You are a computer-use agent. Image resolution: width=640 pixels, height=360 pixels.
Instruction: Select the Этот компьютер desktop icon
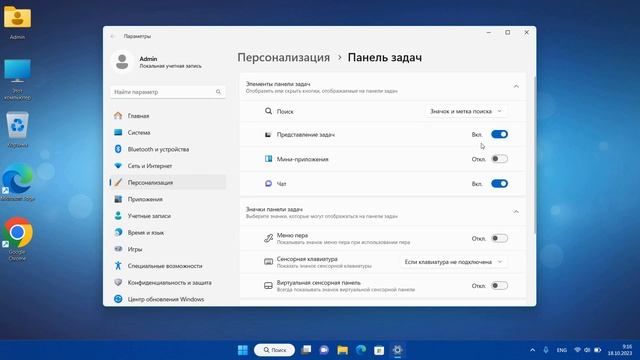17,80
